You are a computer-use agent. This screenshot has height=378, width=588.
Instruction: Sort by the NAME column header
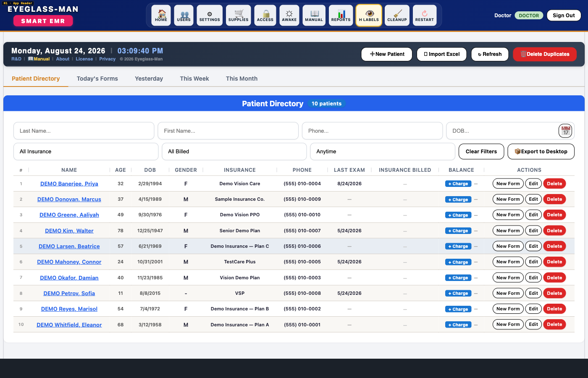69,170
